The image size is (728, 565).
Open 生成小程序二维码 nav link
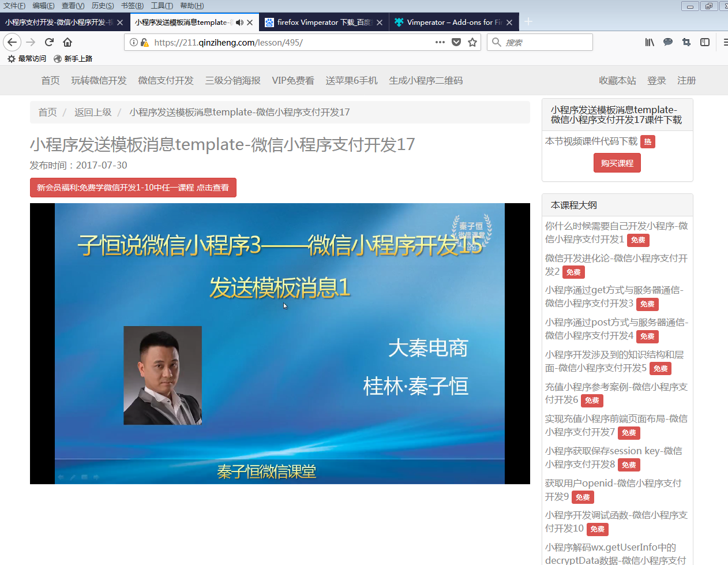coord(426,80)
